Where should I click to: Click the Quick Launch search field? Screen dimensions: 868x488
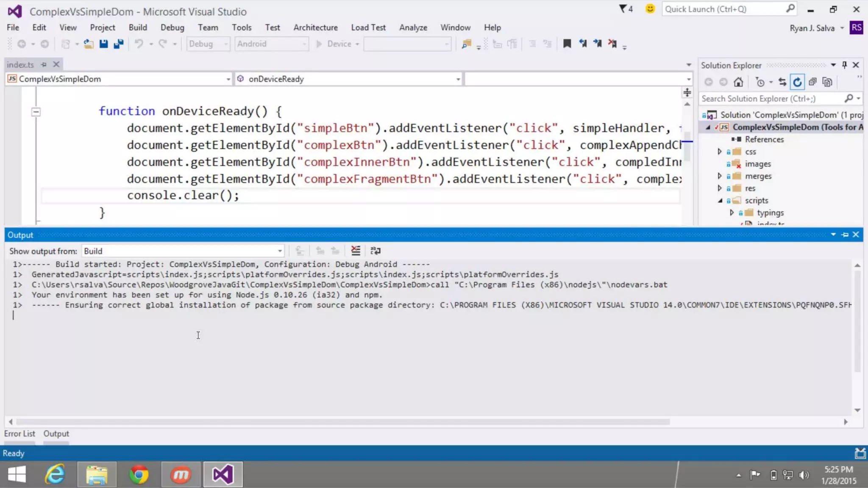point(724,9)
